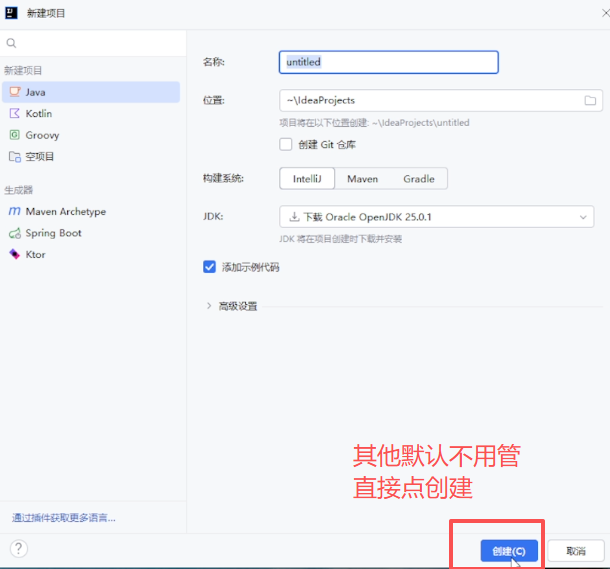This screenshot has width=610, height=569.
Task: Click the blue Create button
Action: tap(509, 551)
